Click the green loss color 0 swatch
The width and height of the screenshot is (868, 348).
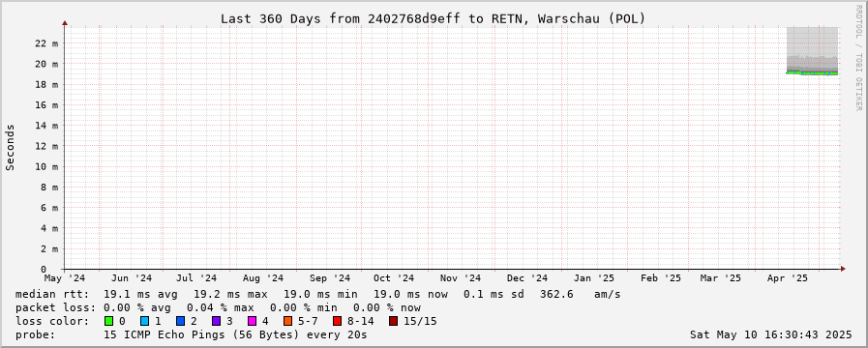pos(108,321)
